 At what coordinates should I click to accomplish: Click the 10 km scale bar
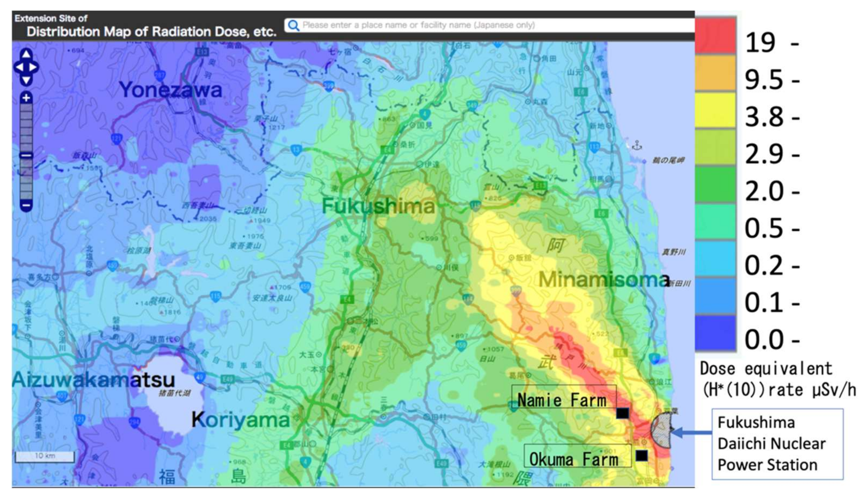coord(45,456)
